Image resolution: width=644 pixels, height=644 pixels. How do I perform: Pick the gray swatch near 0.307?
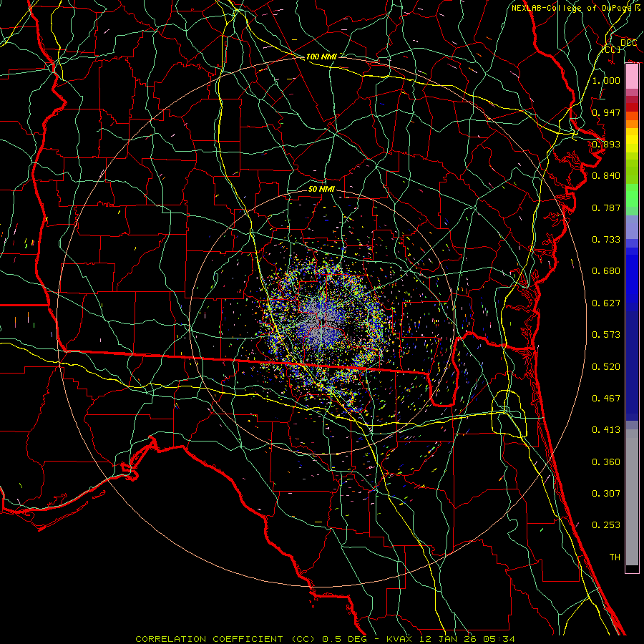pyautogui.click(x=632, y=497)
